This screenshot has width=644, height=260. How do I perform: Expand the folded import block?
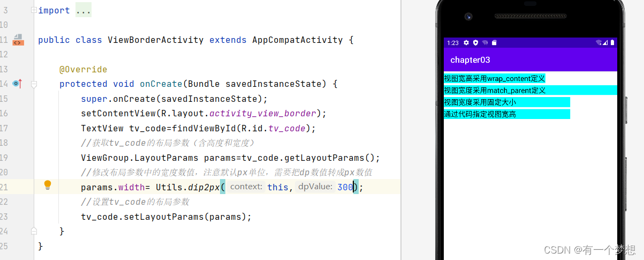pyautogui.click(x=34, y=10)
